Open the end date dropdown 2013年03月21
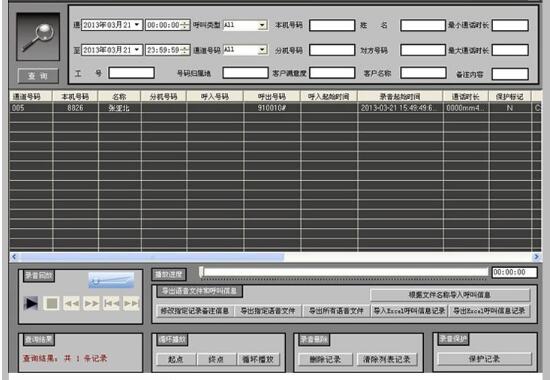Viewport: 551px width, 380px height. [x=137, y=50]
